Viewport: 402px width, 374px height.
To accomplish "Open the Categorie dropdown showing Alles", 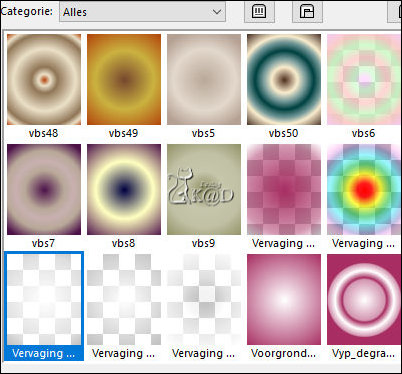I will (142, 12).
